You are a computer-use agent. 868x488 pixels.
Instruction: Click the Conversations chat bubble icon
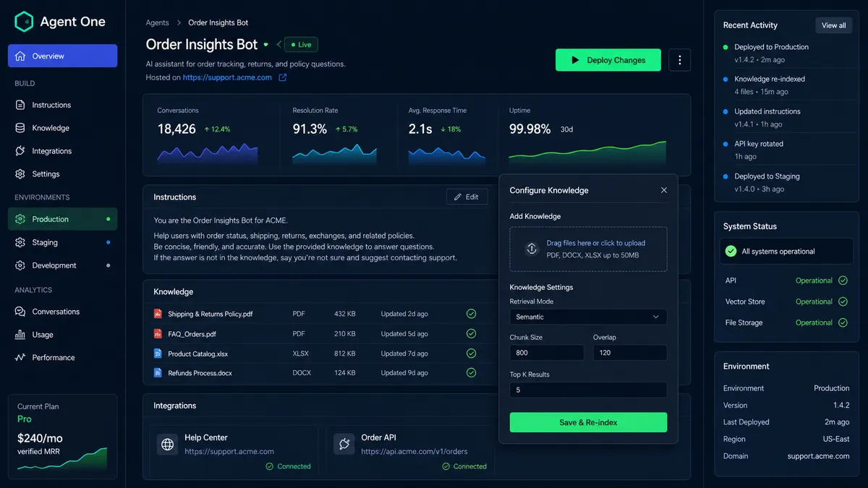20,312
